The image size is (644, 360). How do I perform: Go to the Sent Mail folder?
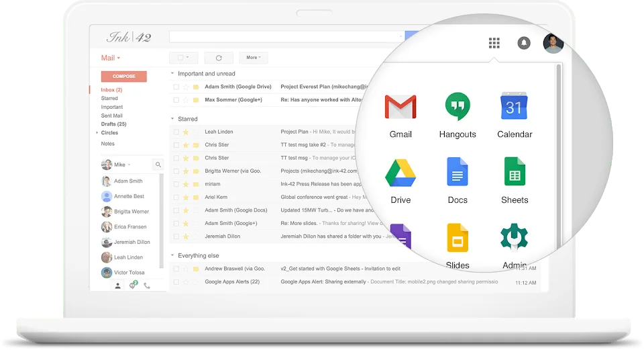tap(111, 116)
